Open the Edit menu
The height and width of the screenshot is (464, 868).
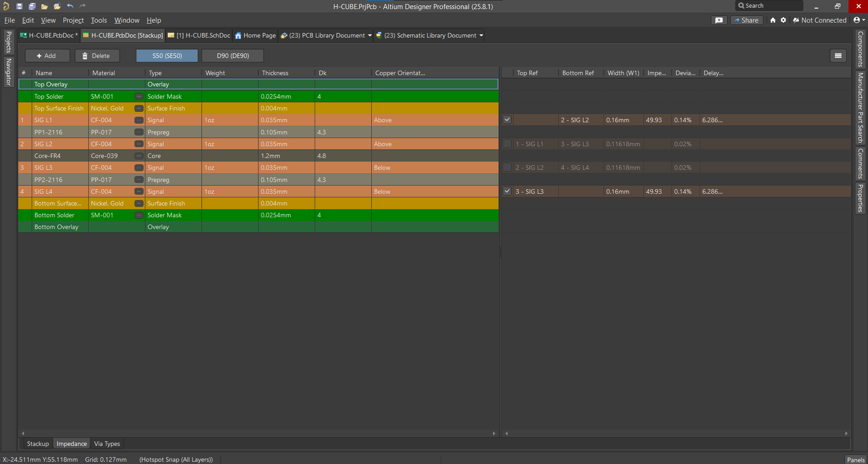point(28,20)
